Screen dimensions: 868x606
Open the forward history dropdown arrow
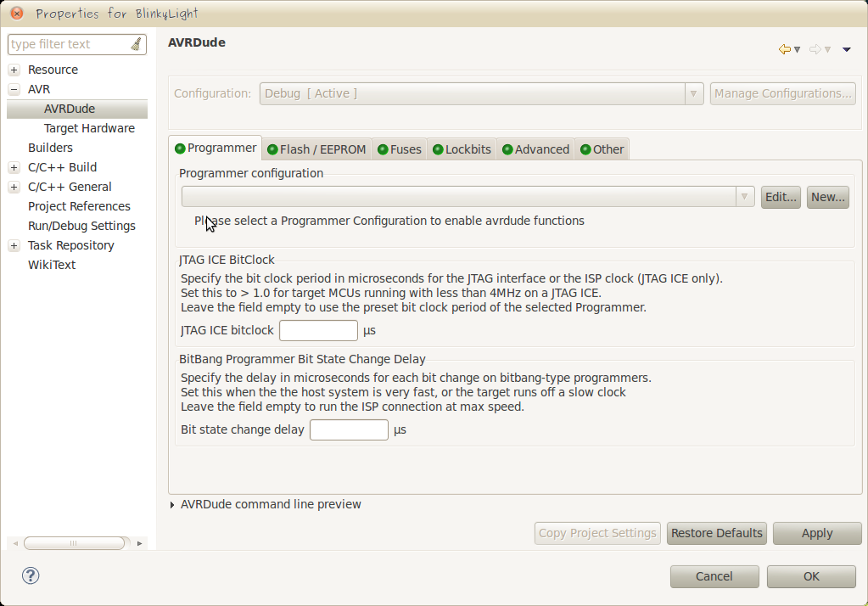[827, 50]
